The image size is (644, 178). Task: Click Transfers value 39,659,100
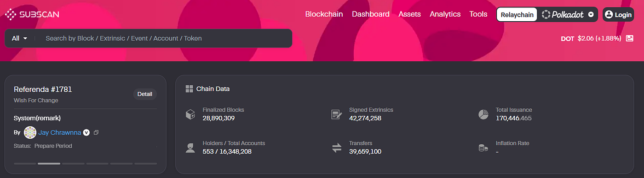(365, 151)
